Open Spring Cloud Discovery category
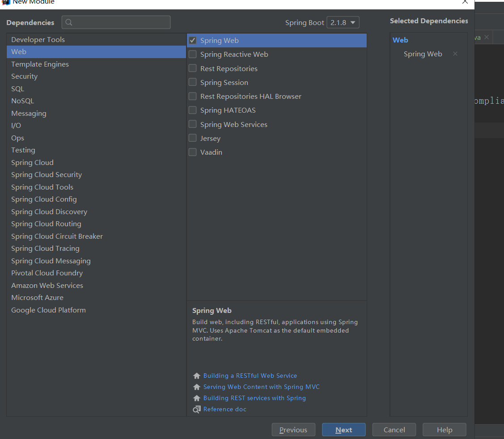This screenshot has width=504, height=439. coord(96,212)
